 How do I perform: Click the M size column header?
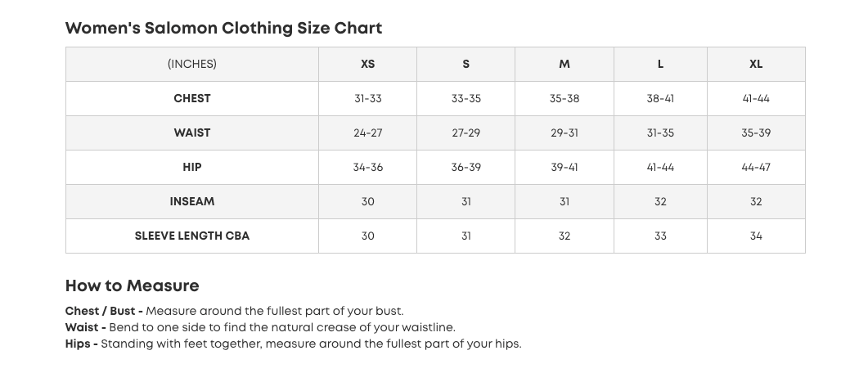point(564,64)
